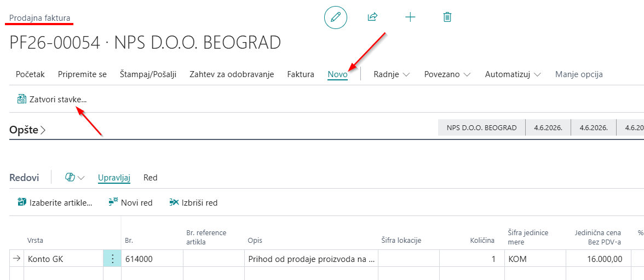Click the Copilot icon in Redovi
This screenshot has height=280, width=644.
tap(70, 178)
